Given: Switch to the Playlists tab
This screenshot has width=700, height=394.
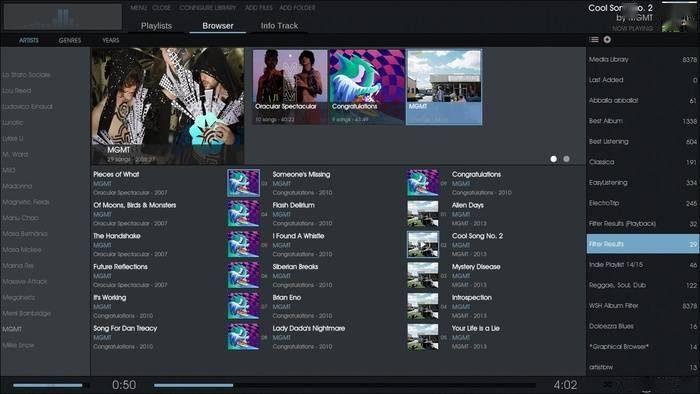Looking at the screenshot, I should click(x=156, y=26).
